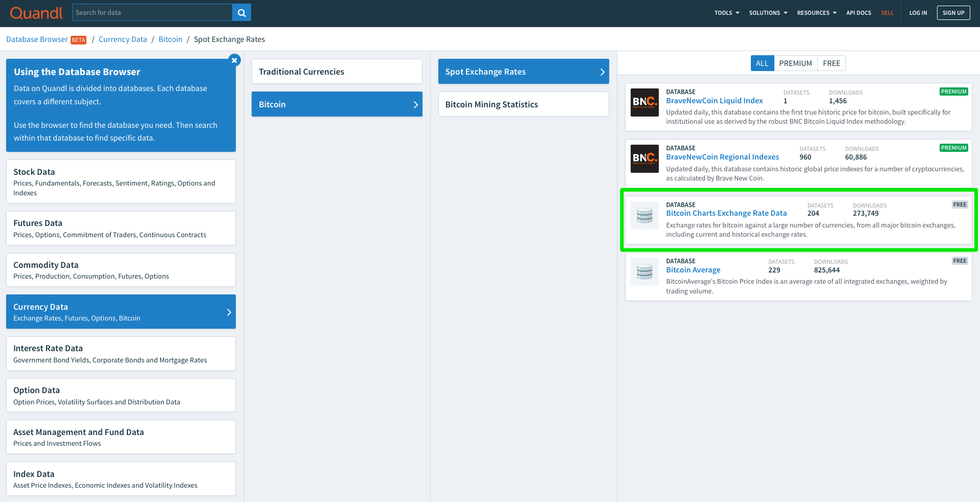This screenshot has height=502, width=980.
Task: Click the FREE badge on Bitcoin Average
Action: [x=960, y=261]
